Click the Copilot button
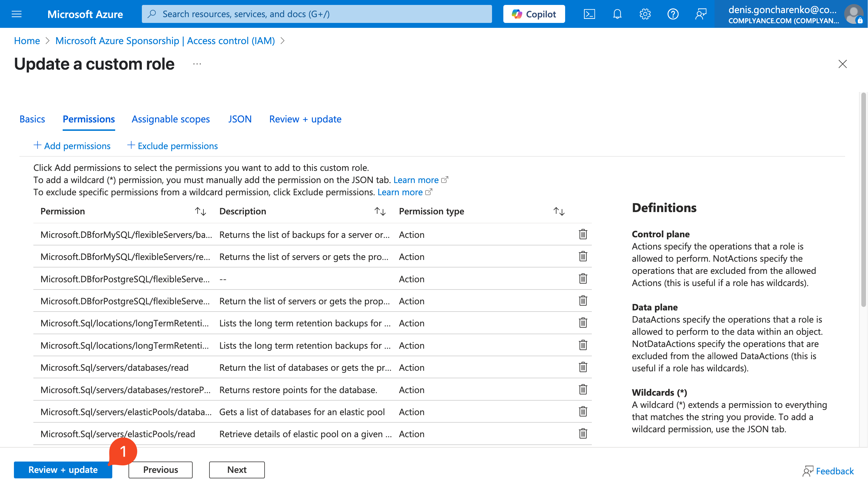The width and height of the screenshot is (868, 492). click(x=534, y=14)
